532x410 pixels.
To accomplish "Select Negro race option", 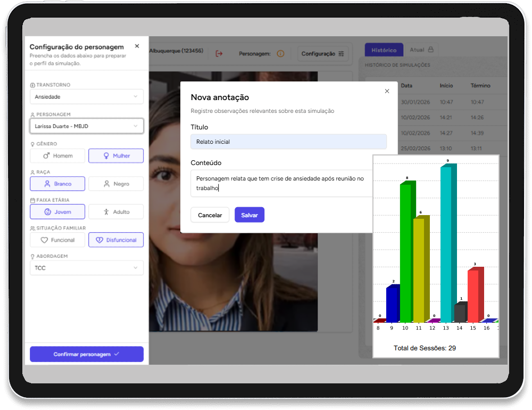I will point(116,184).
